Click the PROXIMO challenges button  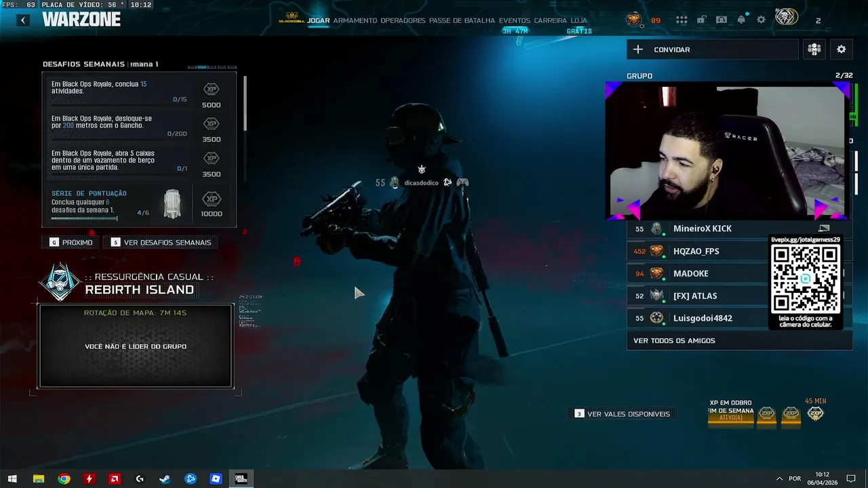point(71,242)
